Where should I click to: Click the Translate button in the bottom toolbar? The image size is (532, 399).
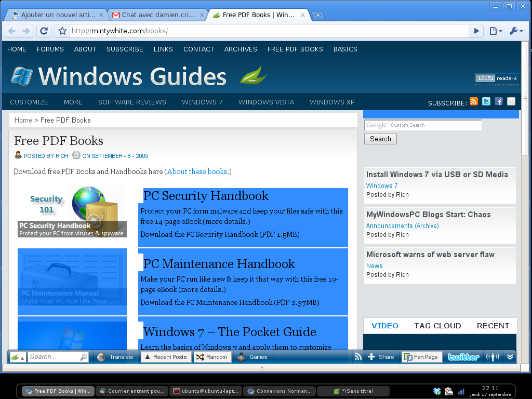click(x=116, y=357)
